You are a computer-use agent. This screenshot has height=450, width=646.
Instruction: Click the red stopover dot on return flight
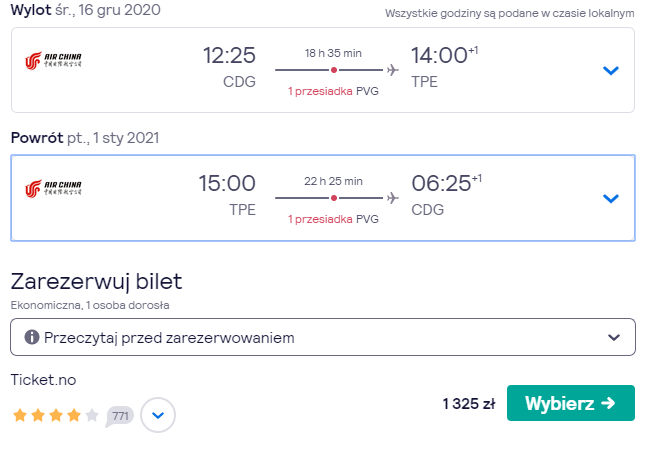tap(334, 198)
